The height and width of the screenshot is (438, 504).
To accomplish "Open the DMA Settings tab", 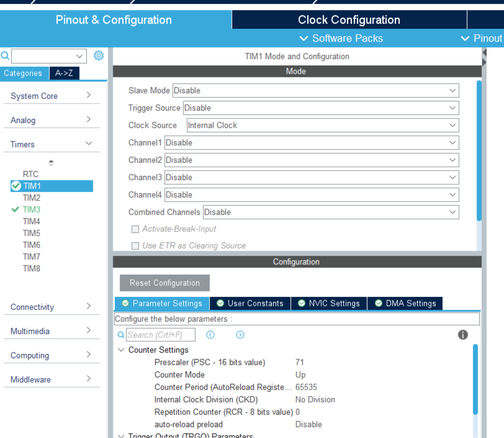I will pyautogui.click(x=405, y=303).
